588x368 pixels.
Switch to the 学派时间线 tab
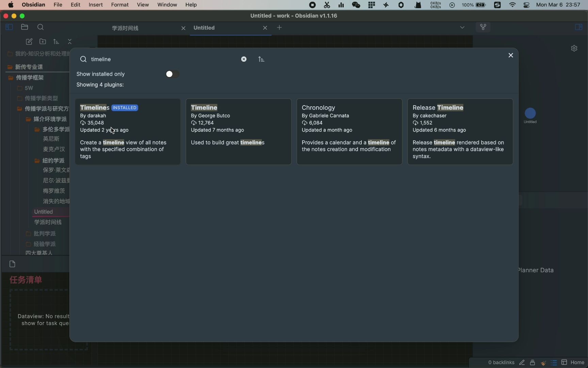(125, 28)
